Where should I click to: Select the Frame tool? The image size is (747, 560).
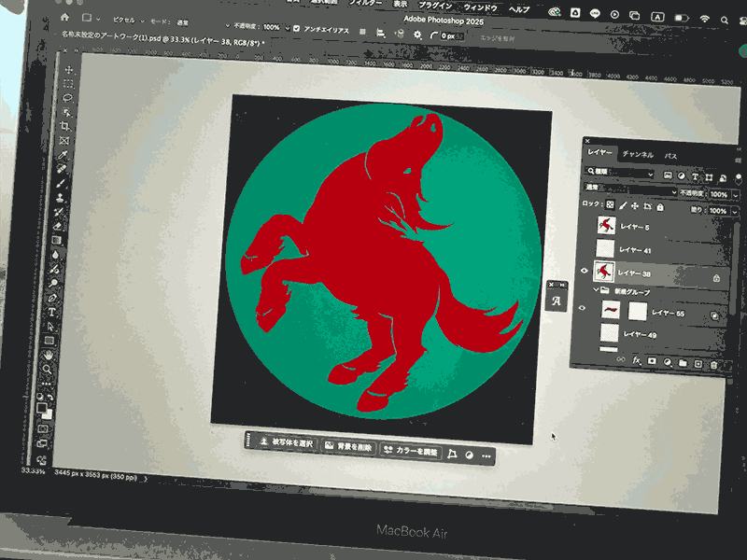pos(64,141)
